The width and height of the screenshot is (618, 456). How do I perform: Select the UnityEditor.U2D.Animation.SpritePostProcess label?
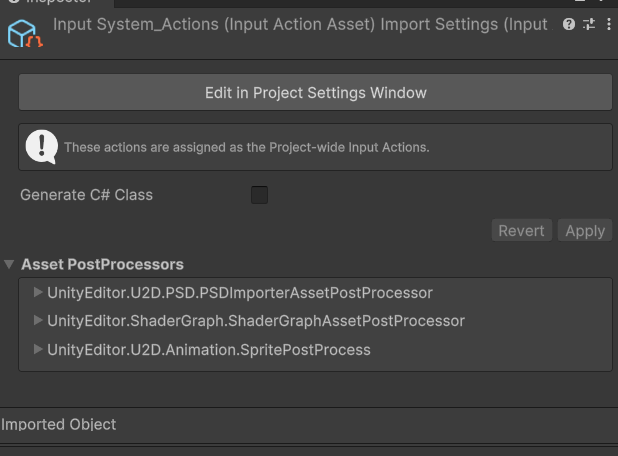[x=209, y=350]
